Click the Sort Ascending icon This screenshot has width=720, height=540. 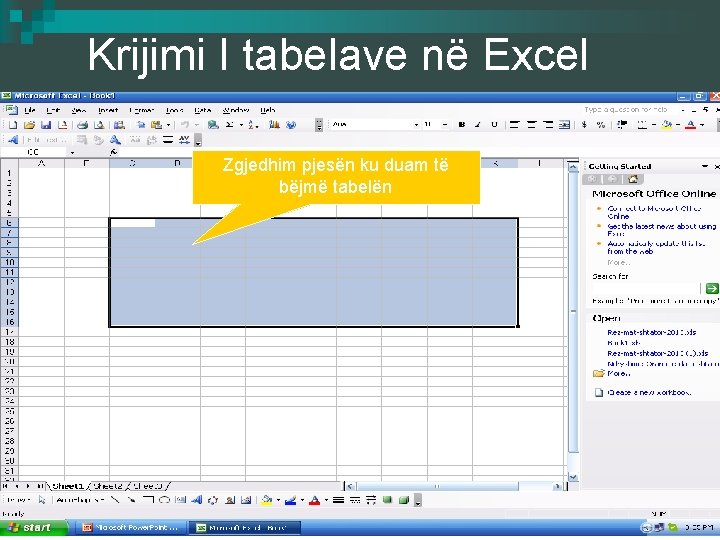coord(252,125)
